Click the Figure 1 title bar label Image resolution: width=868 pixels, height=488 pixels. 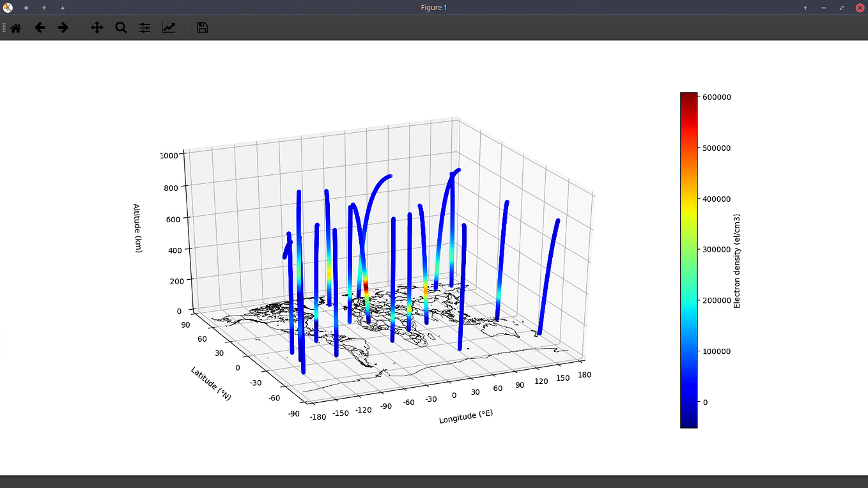433,7
